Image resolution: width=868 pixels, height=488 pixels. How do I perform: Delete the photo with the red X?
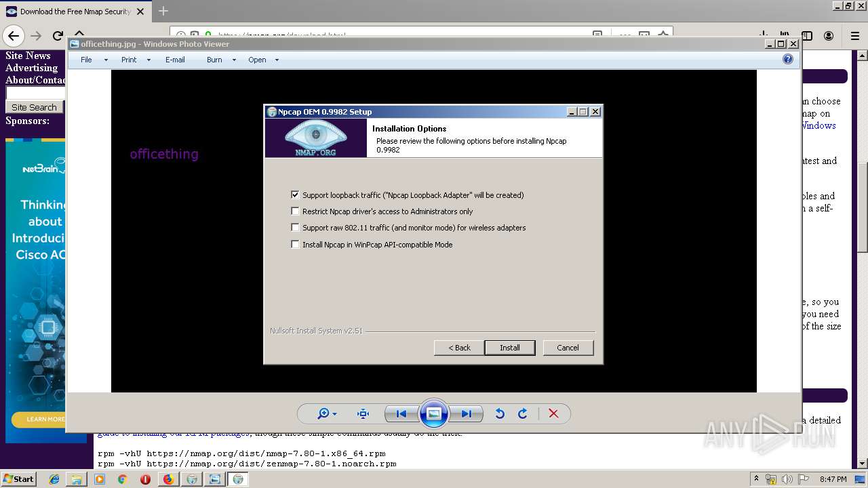pyautogui.click(x=553, y=414)
